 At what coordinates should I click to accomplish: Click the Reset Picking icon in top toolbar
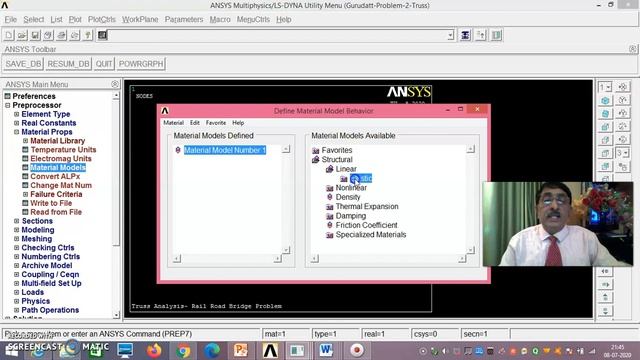coord(480,36)
